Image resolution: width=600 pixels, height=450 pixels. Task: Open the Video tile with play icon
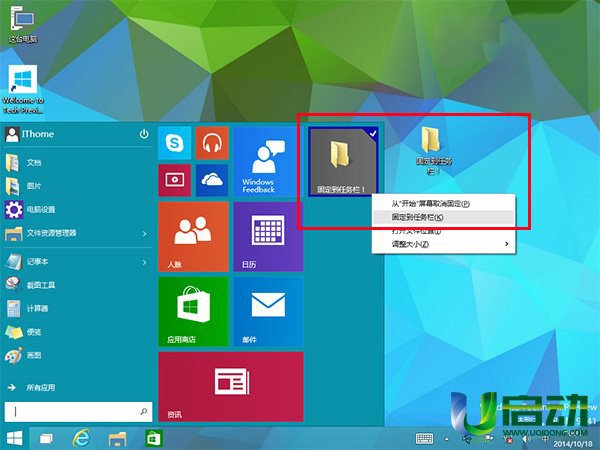click(174, 180)
